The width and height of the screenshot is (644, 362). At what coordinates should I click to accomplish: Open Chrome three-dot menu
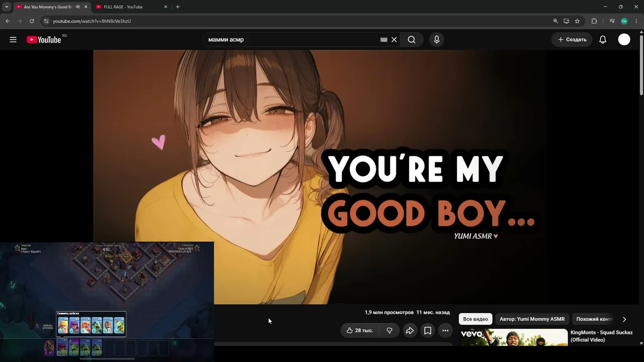636,21
